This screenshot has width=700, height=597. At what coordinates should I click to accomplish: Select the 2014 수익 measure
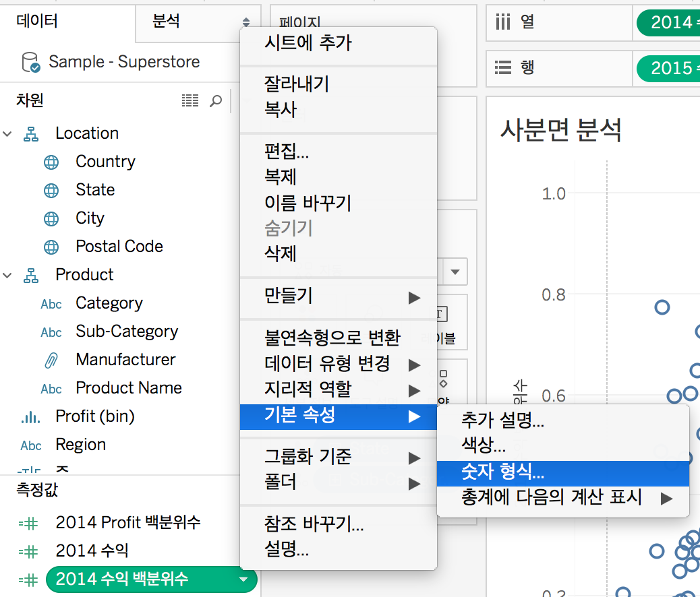tap(92, 551)
